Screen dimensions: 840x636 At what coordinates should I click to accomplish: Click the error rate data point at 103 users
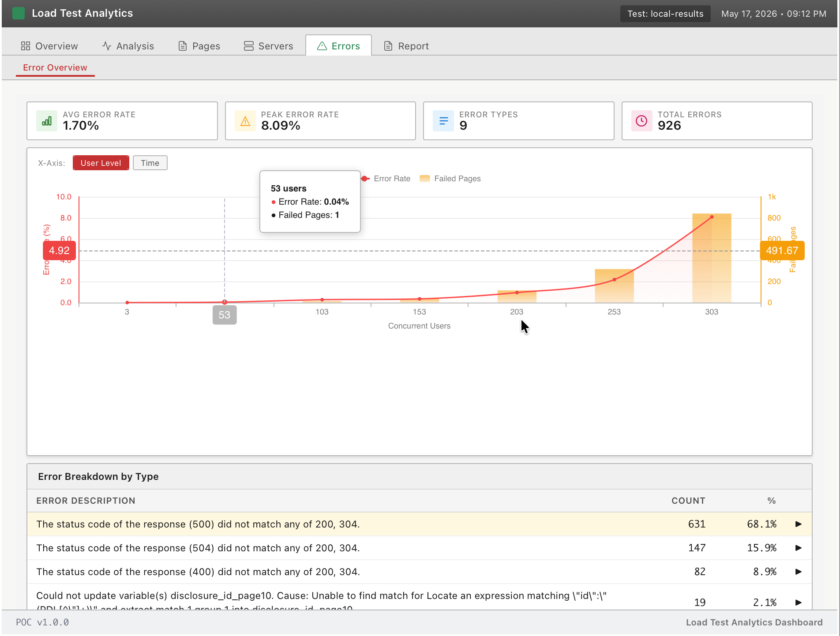(322, 300)
